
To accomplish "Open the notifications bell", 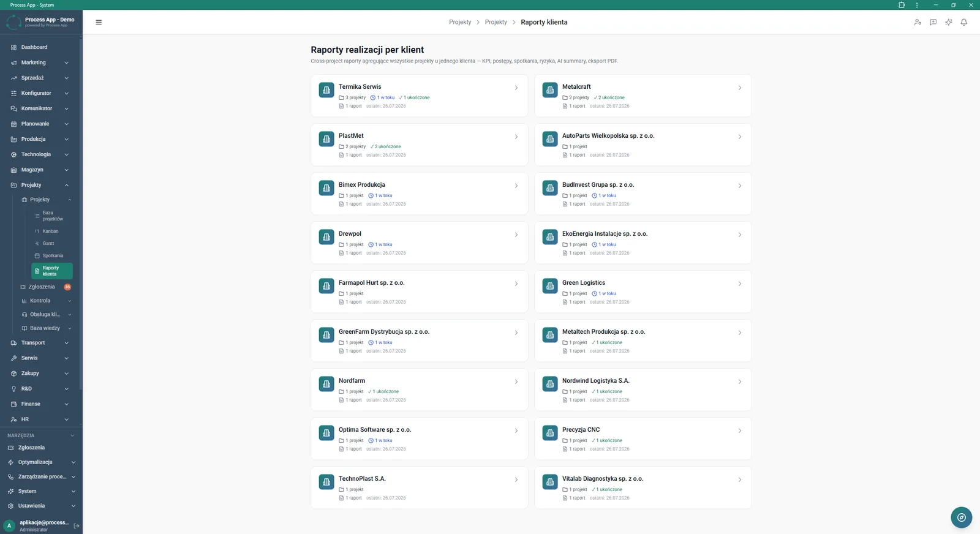I will (963, 22).
